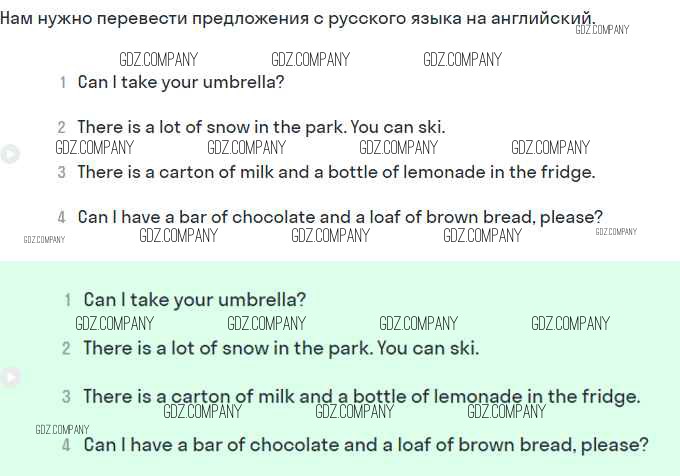The width and height of the screenshot is (680, 476).
Task: Click number 4 in the green section list
Action: [x=66, y=445]
